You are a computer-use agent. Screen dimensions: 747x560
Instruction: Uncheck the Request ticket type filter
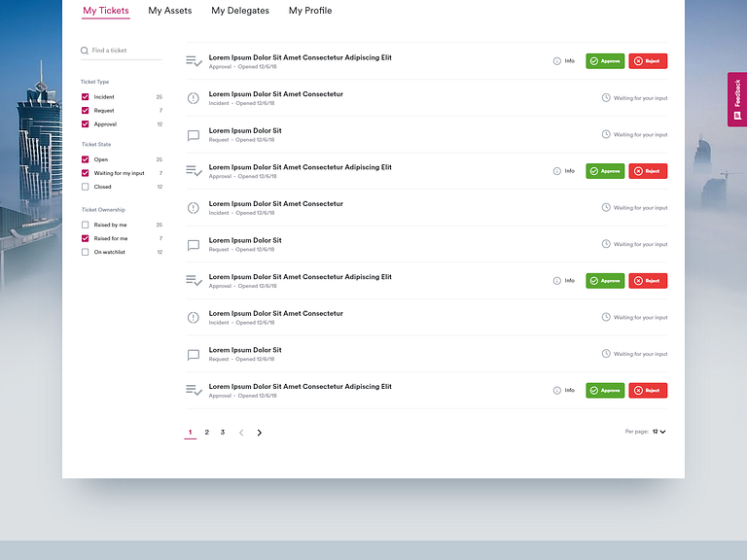[86, 111]
